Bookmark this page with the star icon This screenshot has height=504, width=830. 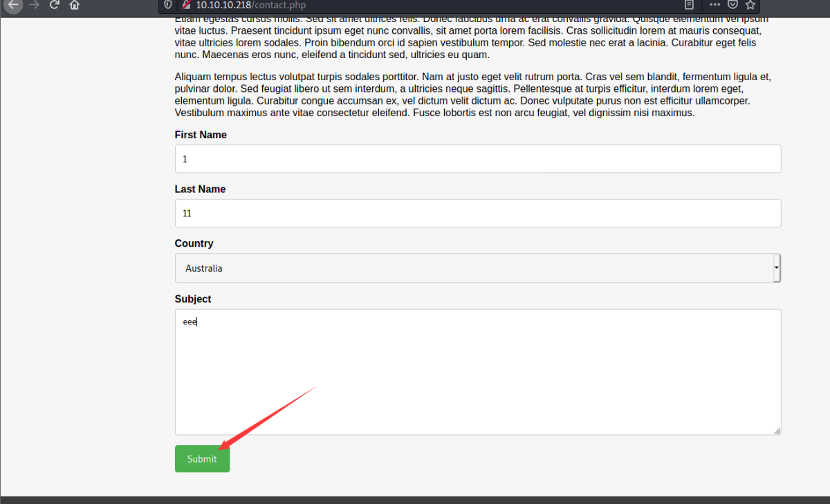click(x=750, y=5)
